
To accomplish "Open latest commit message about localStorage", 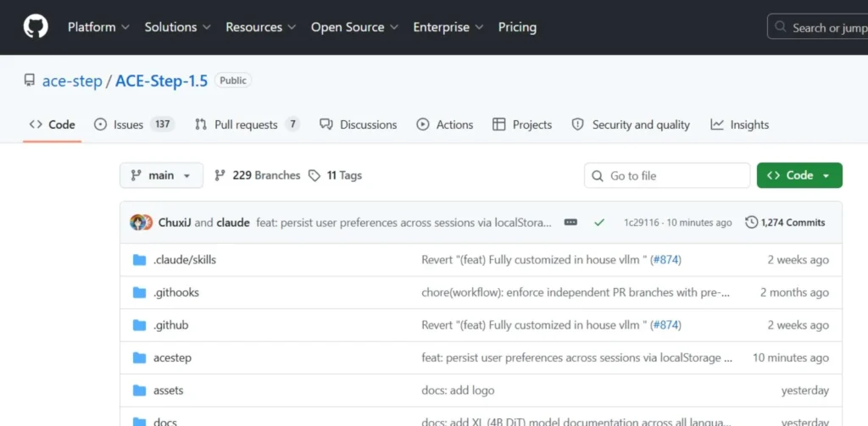I will point(404,223).
